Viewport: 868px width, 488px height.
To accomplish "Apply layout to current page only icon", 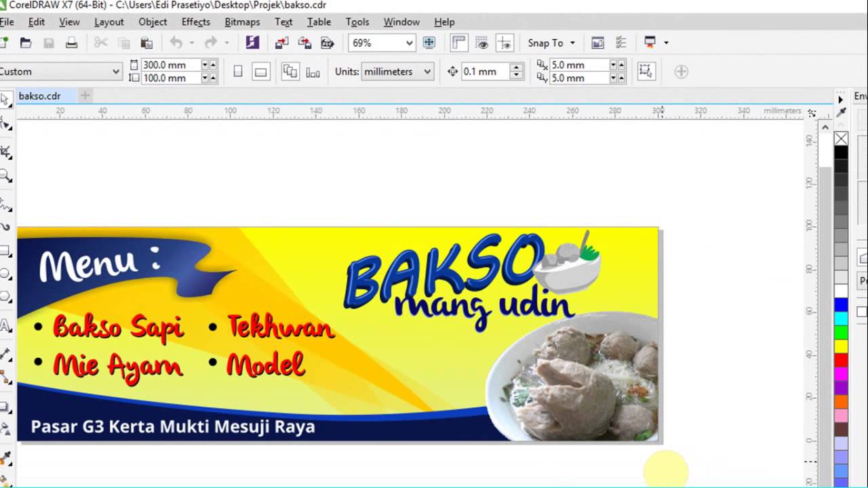I will pos(313,71).
